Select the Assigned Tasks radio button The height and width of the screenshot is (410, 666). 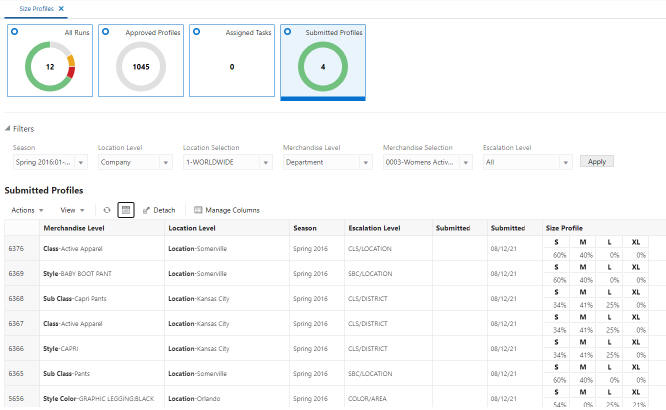coord(196,31)
